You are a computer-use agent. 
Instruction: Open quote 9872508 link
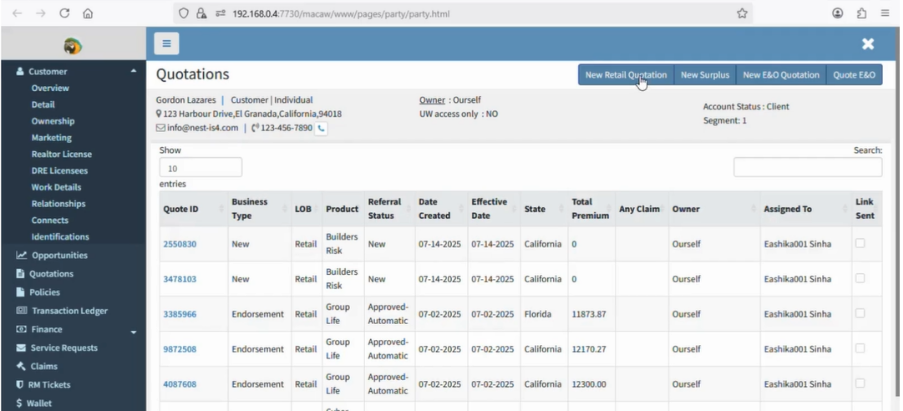pos(180,349)
